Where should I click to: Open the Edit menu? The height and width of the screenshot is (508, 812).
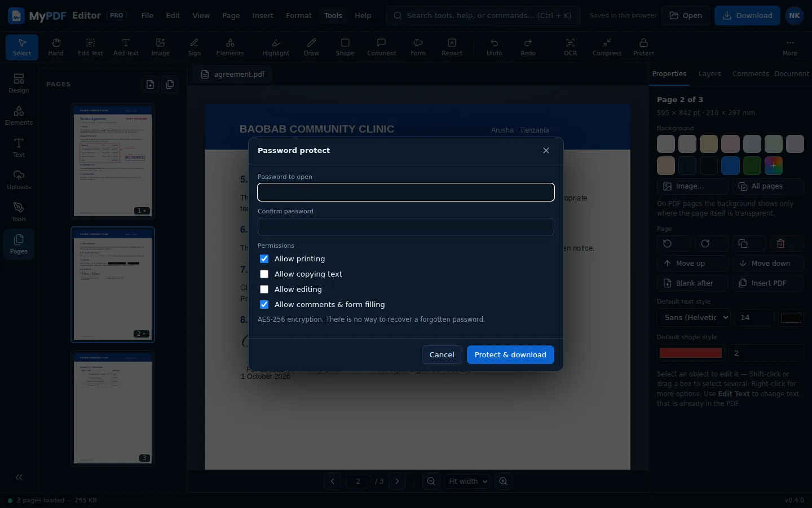173,16
